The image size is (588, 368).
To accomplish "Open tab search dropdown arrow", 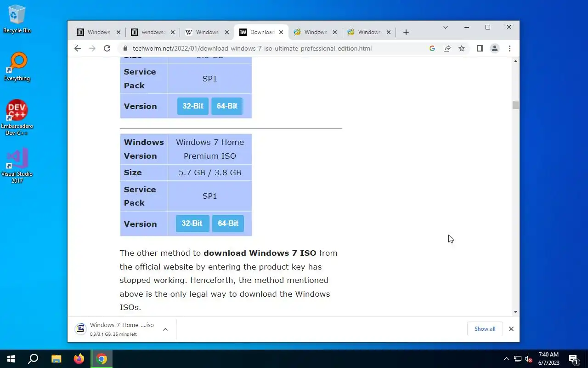I will 445,28.
